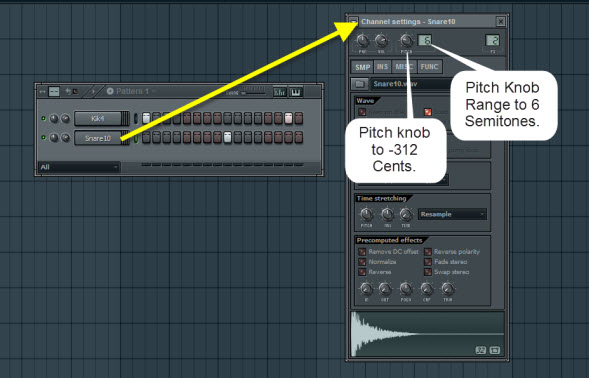
Task: Click the FX channel display showing 2
Action: point(492,40)
